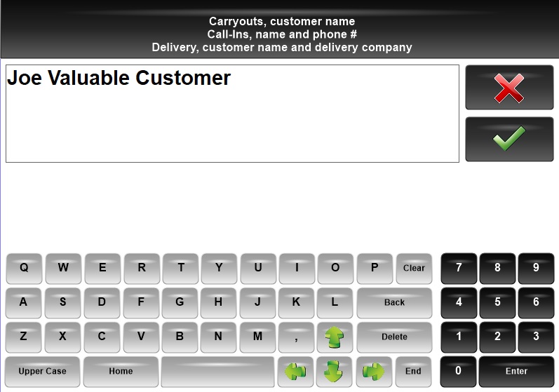Tap the K key
The width and height of the screenshot is (559, 392).
[296, 302]
